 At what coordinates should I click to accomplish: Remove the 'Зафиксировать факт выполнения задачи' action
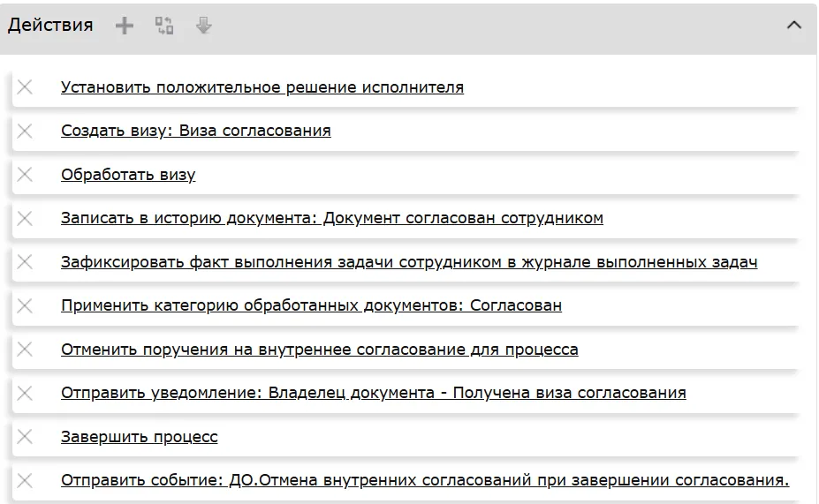point(25,262)
